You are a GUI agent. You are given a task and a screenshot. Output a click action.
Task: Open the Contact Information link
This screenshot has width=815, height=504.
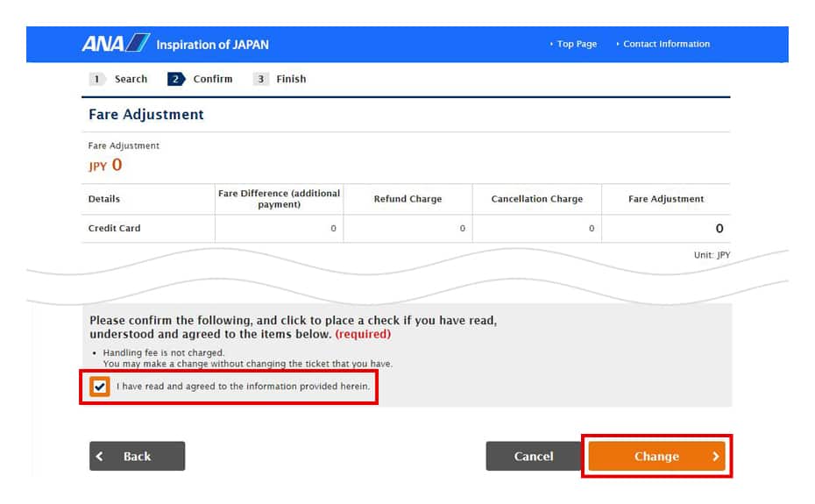666,44
